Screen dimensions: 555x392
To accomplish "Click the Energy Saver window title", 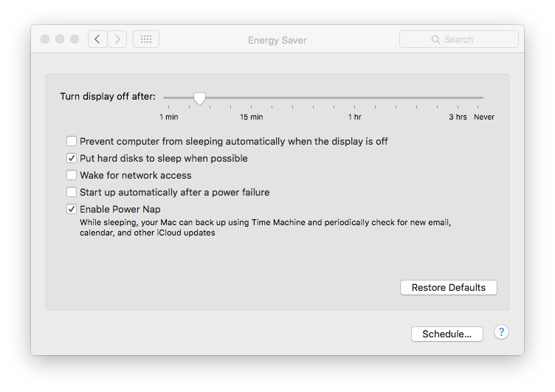I will tap(277, 40).
